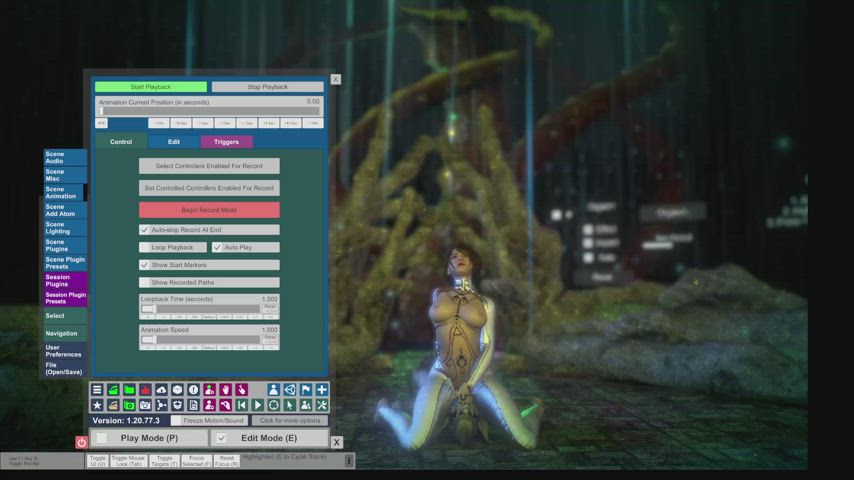Disable Auto-stop Record At End checkbox
The width and height of the screenshot is (854, 480).
145,230
